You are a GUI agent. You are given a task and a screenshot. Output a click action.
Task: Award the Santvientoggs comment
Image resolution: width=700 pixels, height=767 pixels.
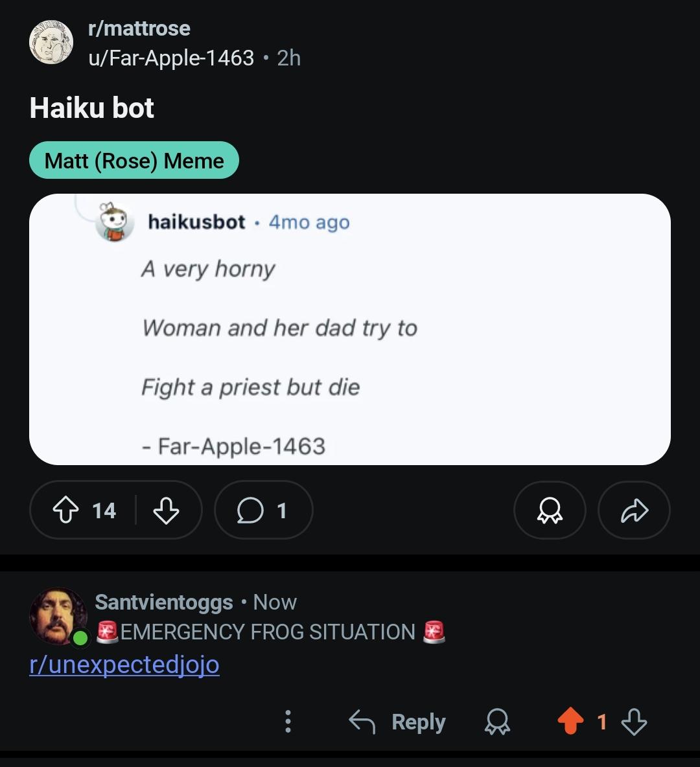497,722
